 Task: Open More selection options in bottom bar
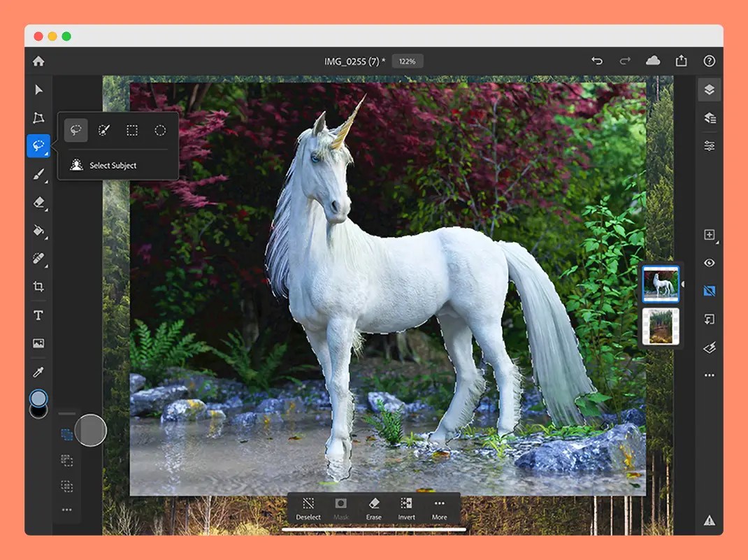(x=440, y=509)
